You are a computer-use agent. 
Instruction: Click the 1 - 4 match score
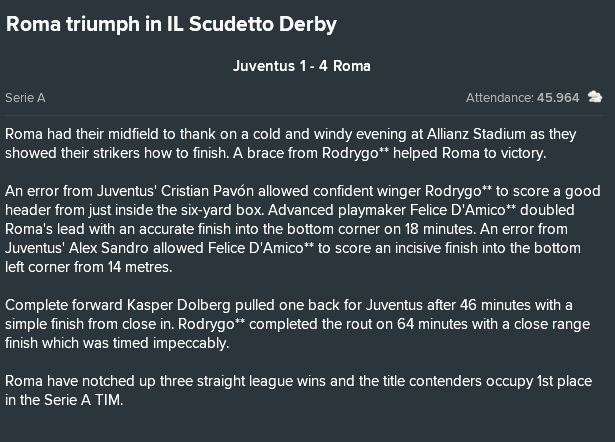313,66
